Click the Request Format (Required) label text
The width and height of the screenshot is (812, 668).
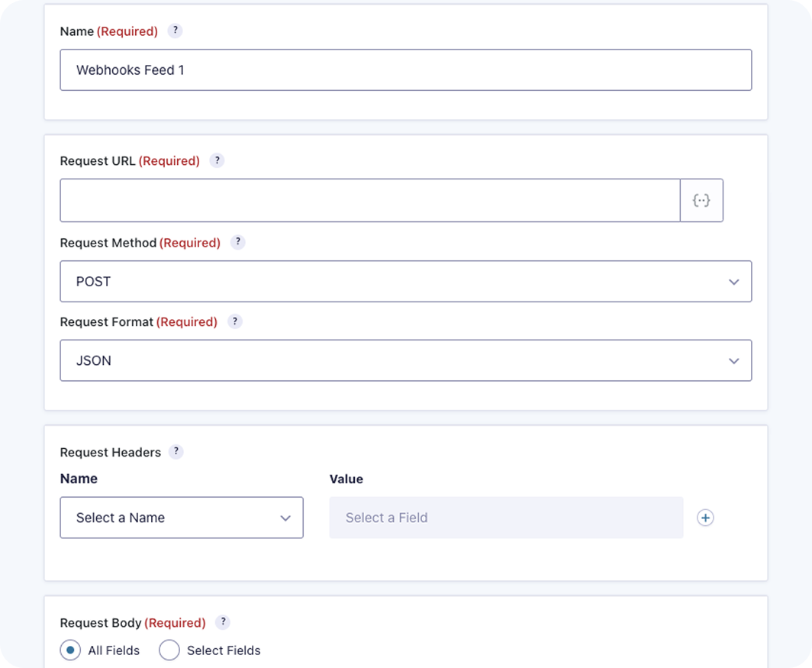point(138,322)
